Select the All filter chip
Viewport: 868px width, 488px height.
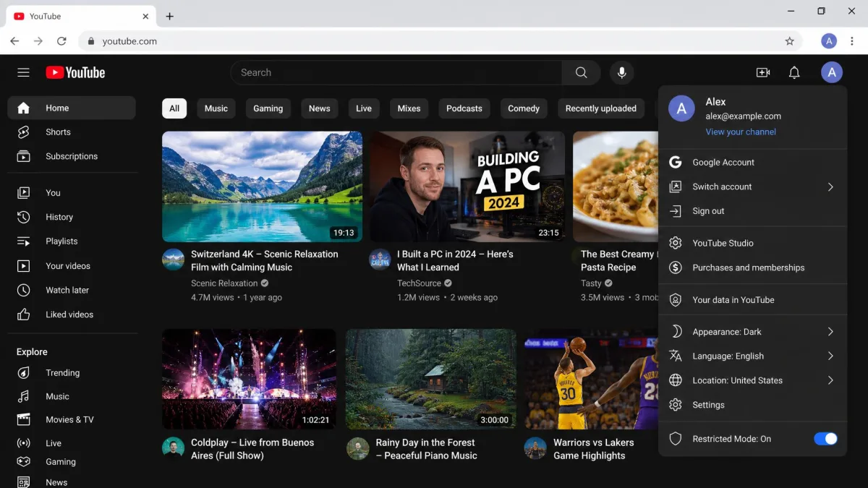[174, 108]
